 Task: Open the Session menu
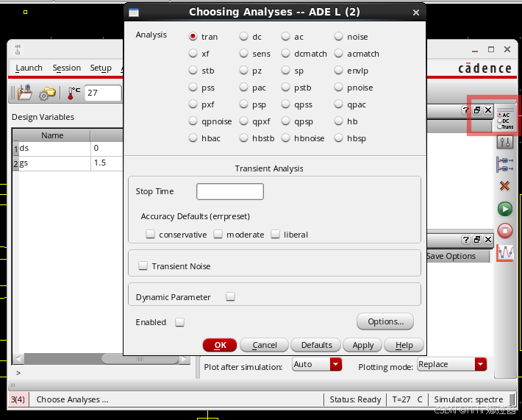point(67,68)
